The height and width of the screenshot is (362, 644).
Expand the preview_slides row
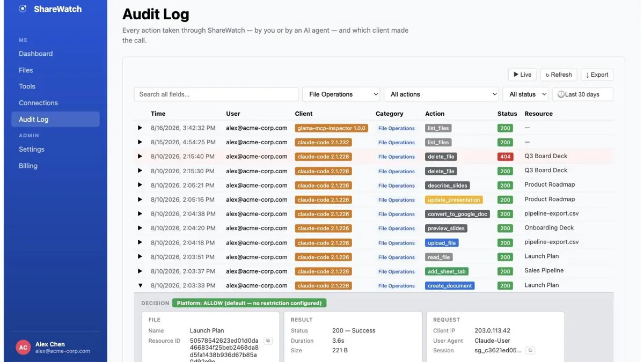tap(140, 228)
